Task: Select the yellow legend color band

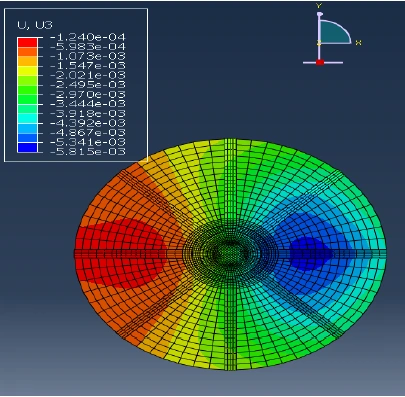Action: coord(27,71)
